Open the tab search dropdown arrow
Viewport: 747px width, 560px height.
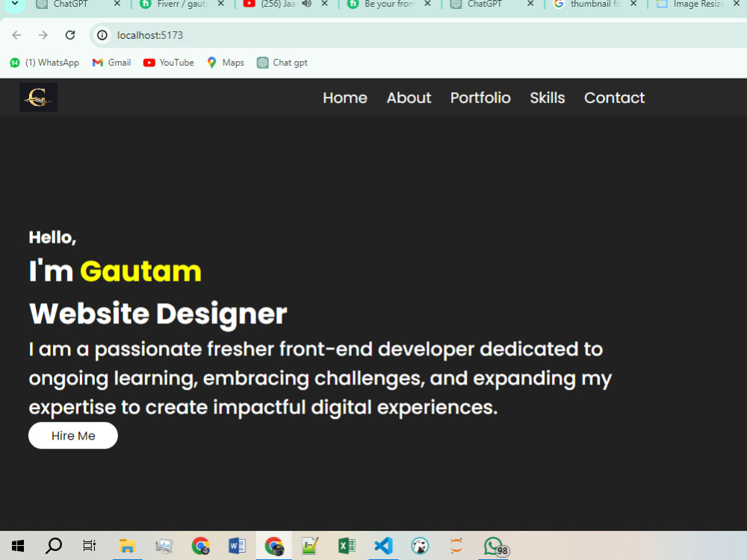(x=15, y=4)
